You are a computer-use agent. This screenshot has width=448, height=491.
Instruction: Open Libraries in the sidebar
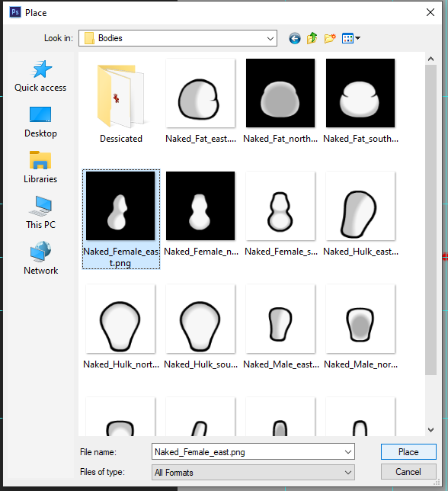click(40, 168)
